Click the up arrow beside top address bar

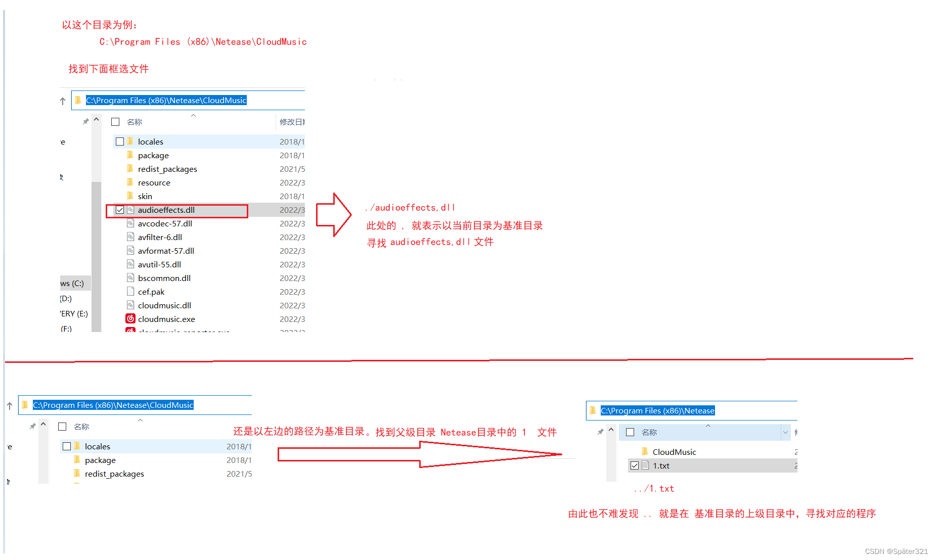click(63, 101)
